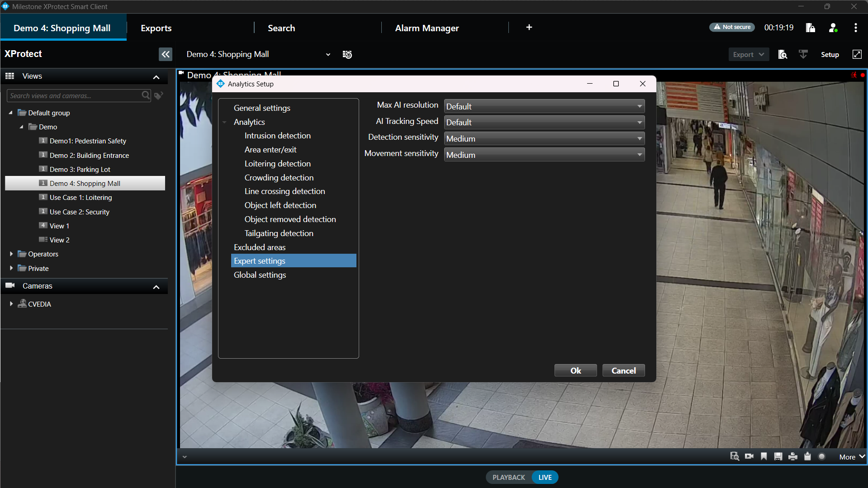Add a new tab with plus button
Image resolution: width=868 pixels, height=488 pixels.
pyautogui.click(x=529, y=28)
